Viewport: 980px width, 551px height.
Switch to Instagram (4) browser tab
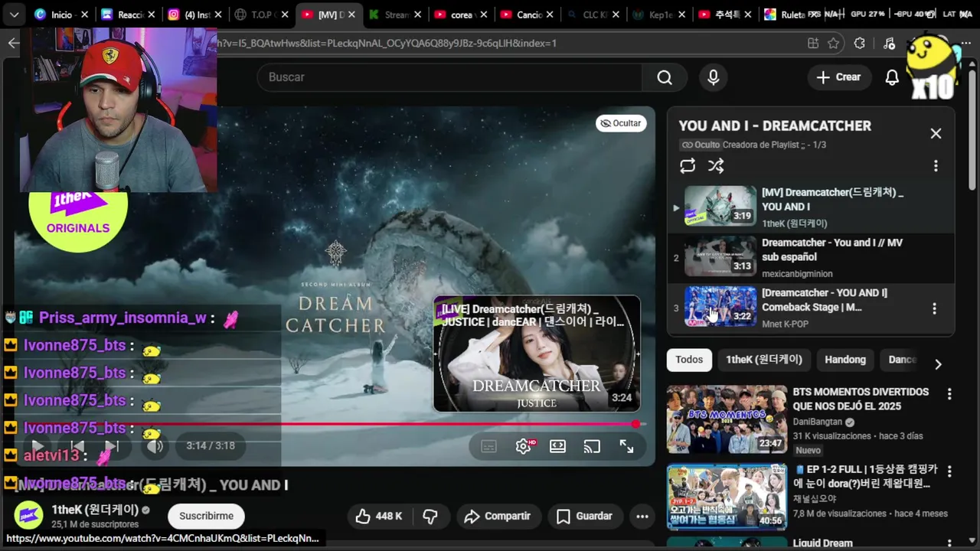coord(194,15)
